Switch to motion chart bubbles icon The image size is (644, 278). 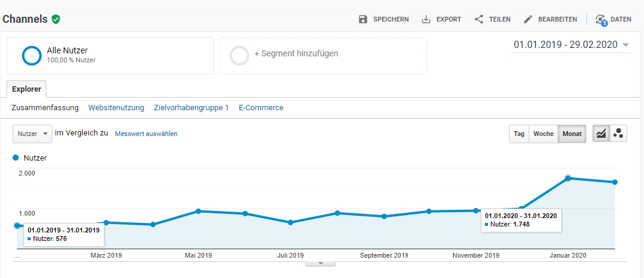click(x=618, y=134)
